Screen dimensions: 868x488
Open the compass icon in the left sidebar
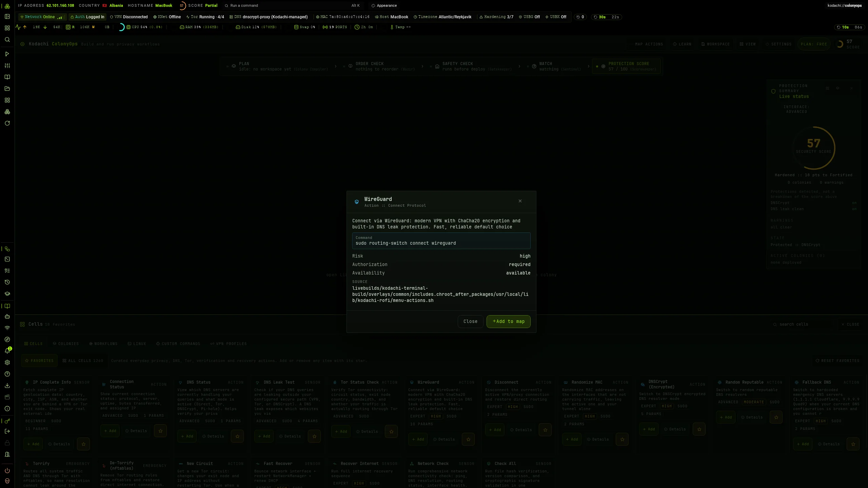pyautogui.click(x=7, y=340)
